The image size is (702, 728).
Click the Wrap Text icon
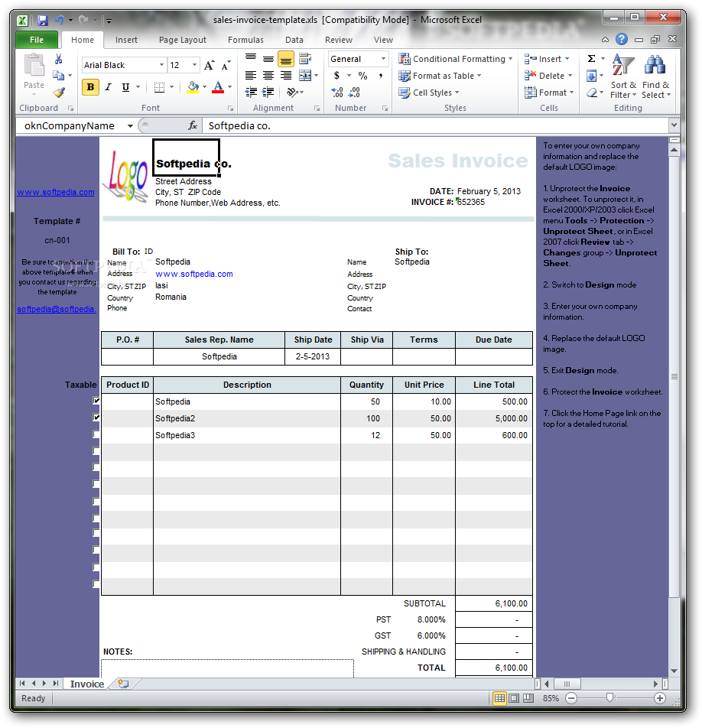(305, 58)
